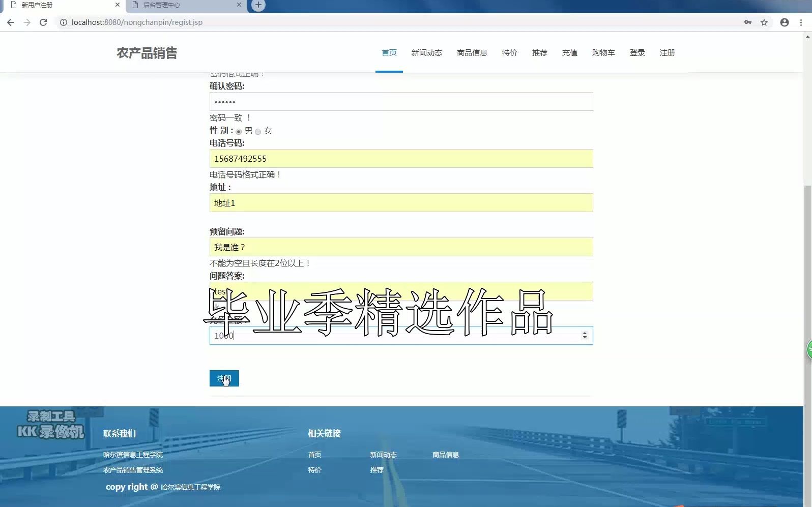Open footer link 特价
Image resolution: width=812 pixels, height=507 pixels.
(x=314, y=470)
